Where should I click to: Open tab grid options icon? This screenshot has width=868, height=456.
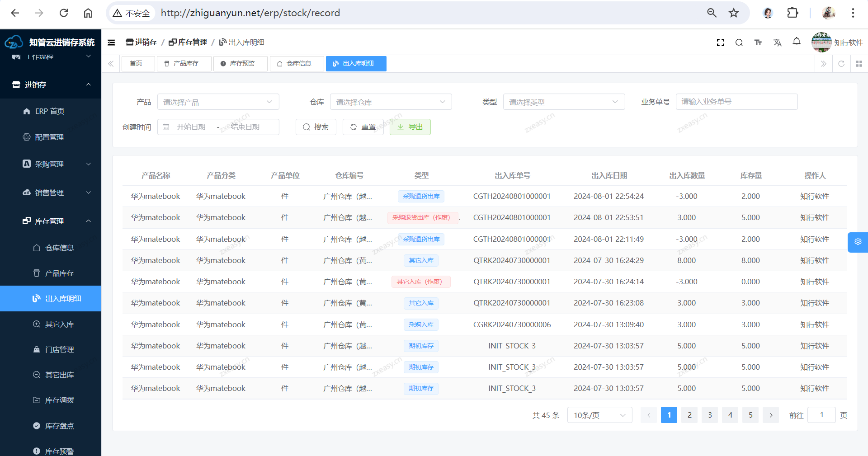pos(859,64)
